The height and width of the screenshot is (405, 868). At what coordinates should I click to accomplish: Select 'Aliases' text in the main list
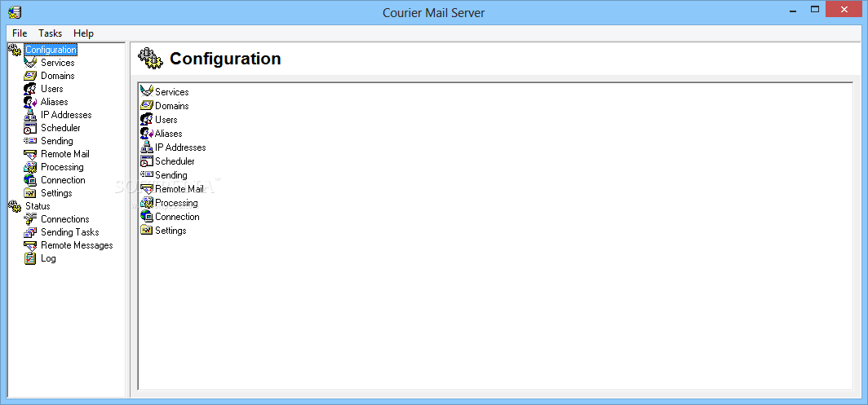[168, 134]
